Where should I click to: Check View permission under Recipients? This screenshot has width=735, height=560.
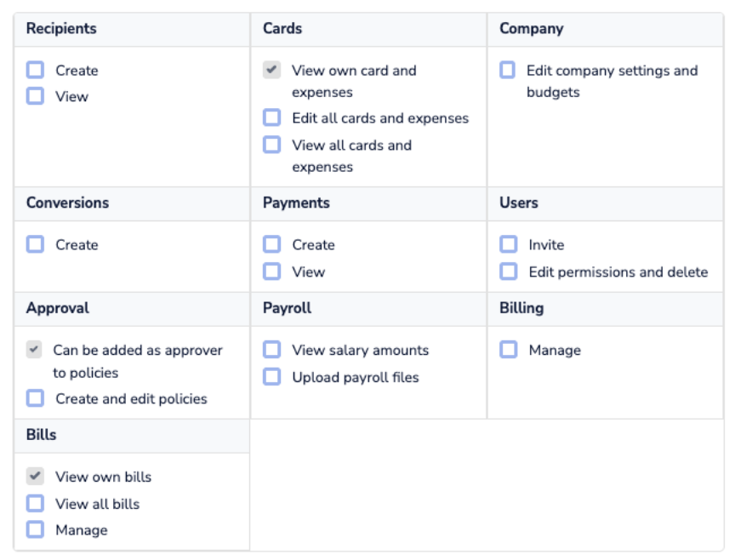point(35,96)
